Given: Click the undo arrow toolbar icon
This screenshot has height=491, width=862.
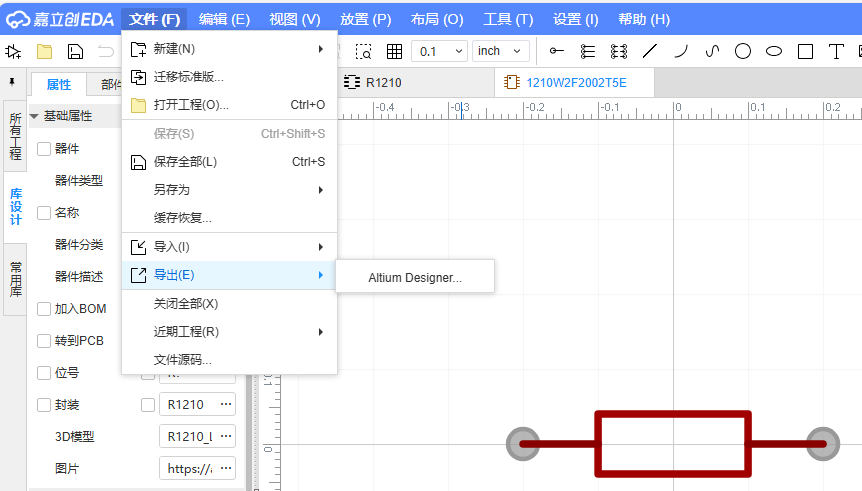Looking at the screenshot, I should 106,52.
